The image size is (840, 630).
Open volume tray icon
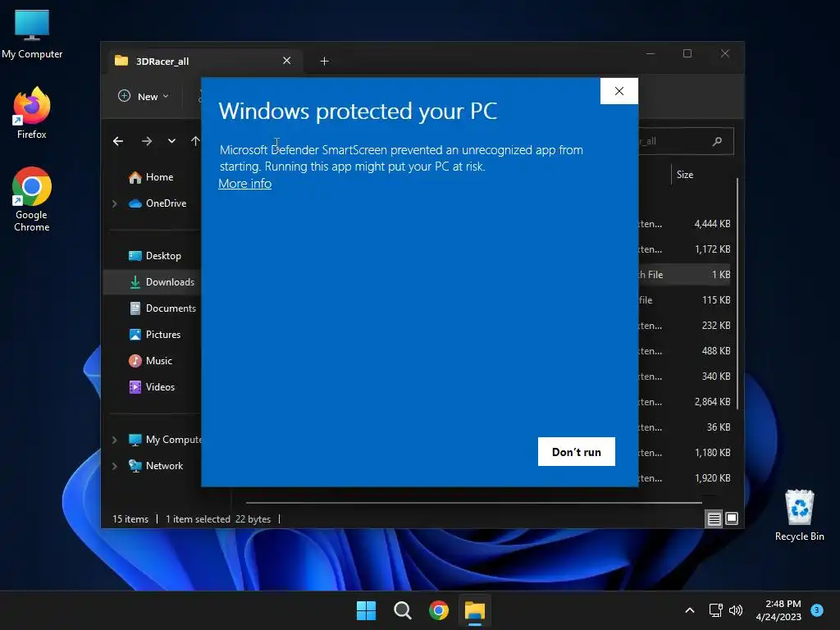(736, 610)
